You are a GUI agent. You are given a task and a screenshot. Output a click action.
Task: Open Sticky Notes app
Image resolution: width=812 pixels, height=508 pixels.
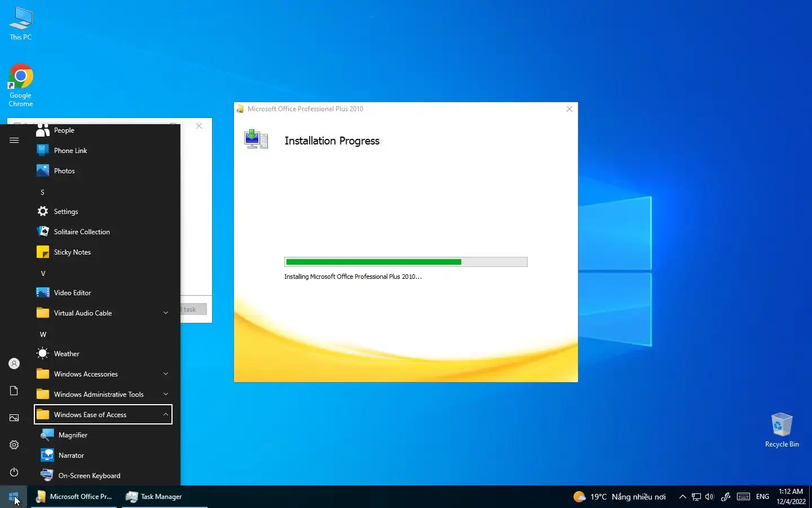[x=103, y=252]
